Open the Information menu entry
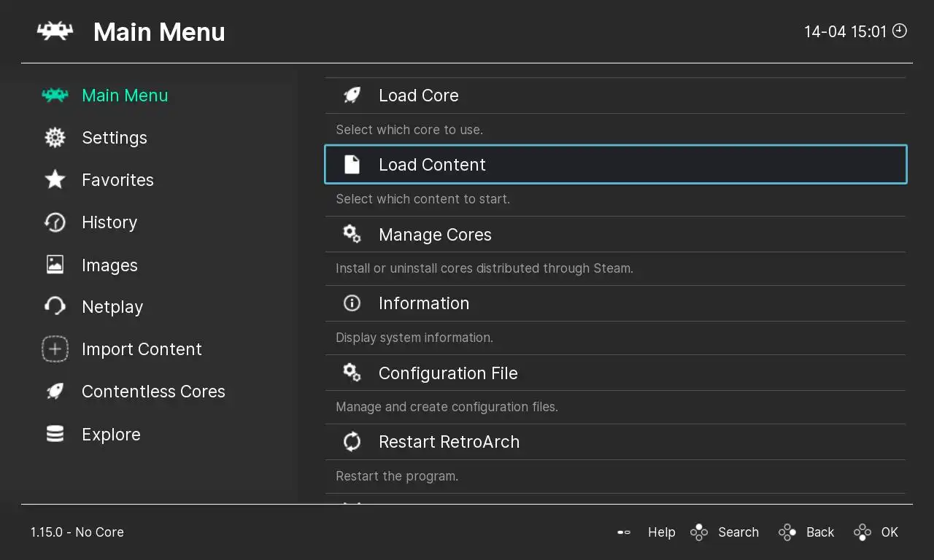This screenshot has height=560, width=934. [x=423, y=303]
